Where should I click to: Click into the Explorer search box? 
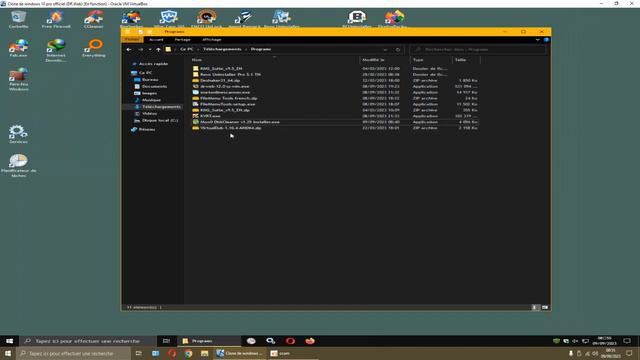tap(478, 49)
